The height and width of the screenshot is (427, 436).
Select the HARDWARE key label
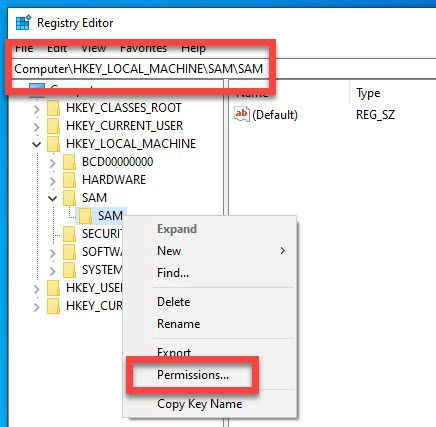click(114, 180)
